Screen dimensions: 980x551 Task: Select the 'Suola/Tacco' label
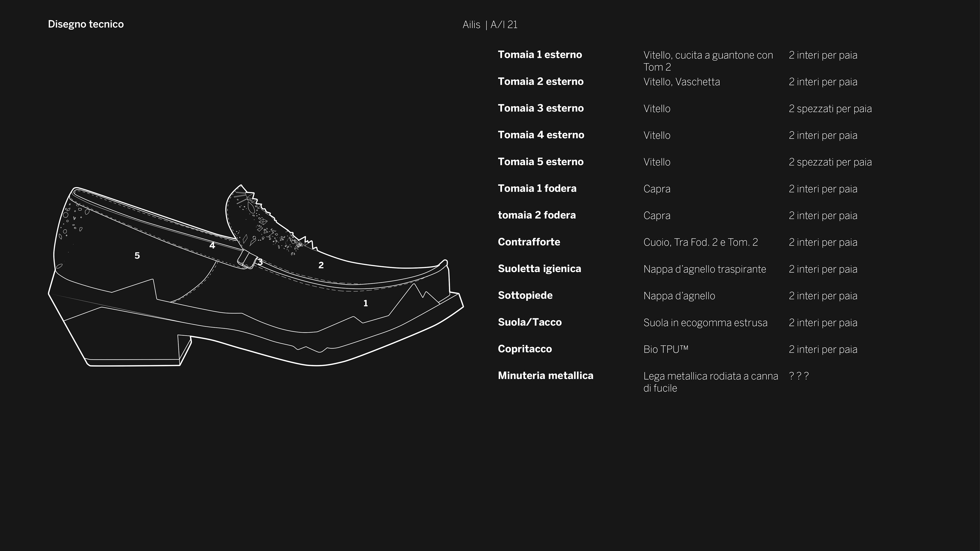pyautogui.click(x=530, y=322)
